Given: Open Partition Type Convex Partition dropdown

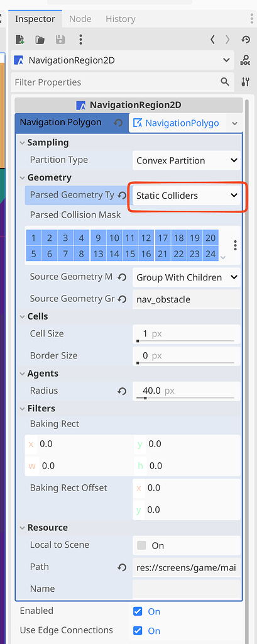Looking at the screenshot, I should pyautogui.click(x=187, y=160).
